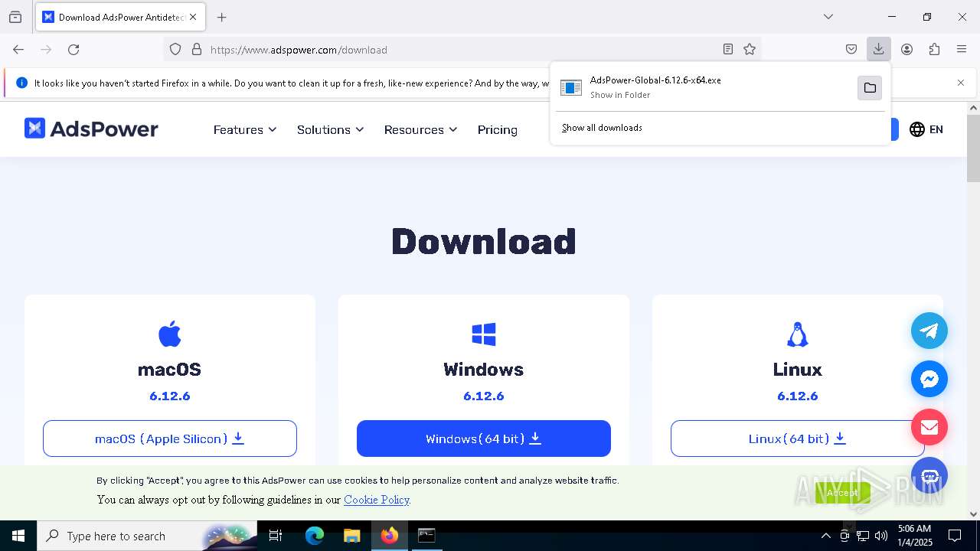Viewport: 980px width, 551px height.
Task: Click the taskbar clock showing 5:06 AM
Action: click(915, 536)
